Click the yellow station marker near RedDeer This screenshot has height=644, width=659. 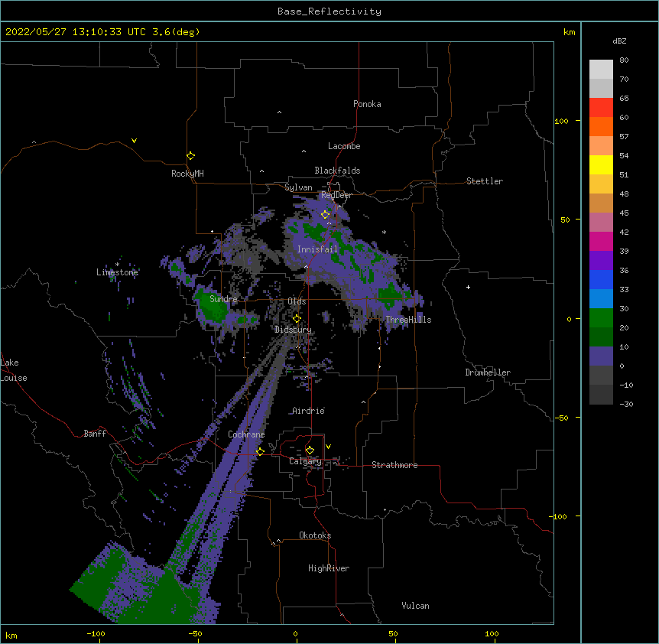(325, 214)
